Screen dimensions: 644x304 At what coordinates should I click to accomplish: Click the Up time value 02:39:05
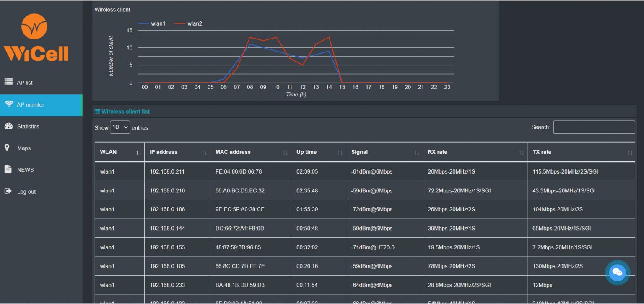pos(307,171)
